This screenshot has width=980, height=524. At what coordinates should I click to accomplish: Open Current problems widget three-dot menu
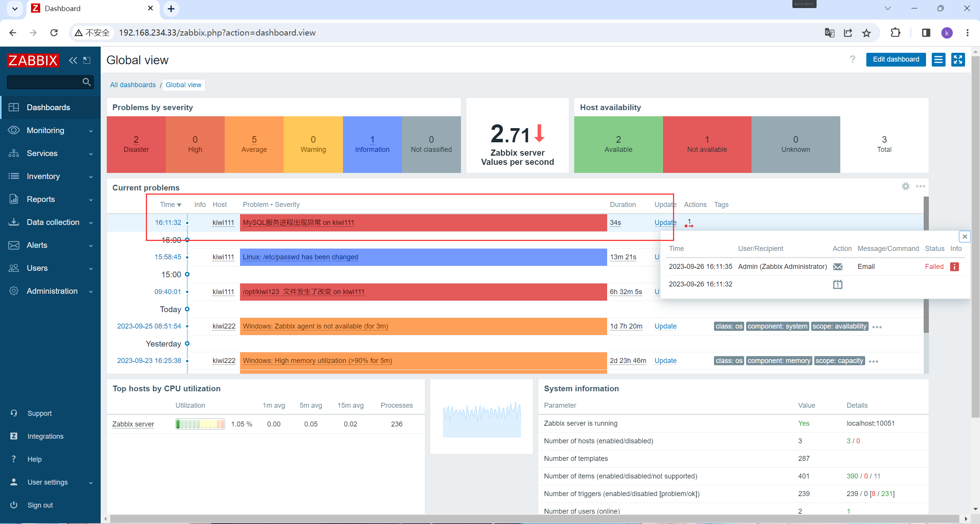point(920,186)
